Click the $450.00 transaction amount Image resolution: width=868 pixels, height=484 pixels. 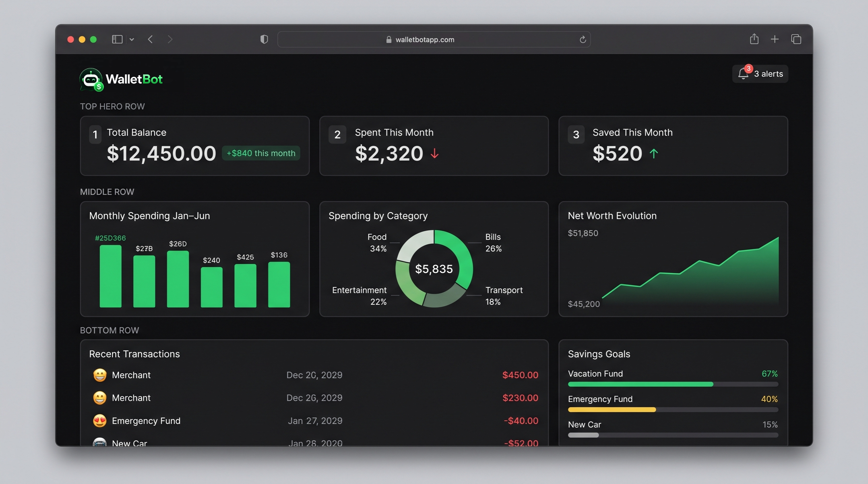520,375
